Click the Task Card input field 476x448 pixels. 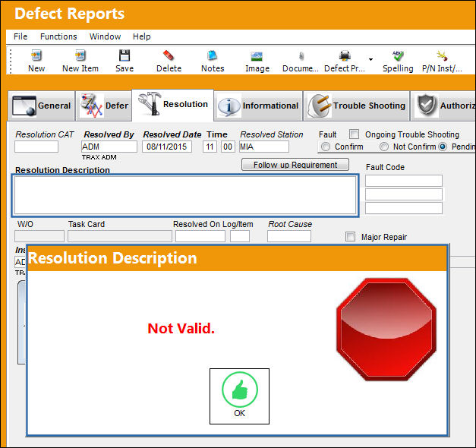pos(120,236)
